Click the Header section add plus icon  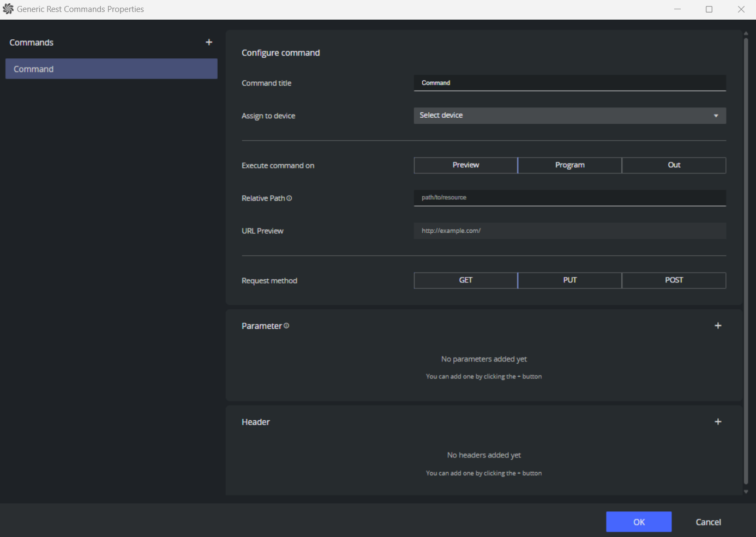point(718,422)
